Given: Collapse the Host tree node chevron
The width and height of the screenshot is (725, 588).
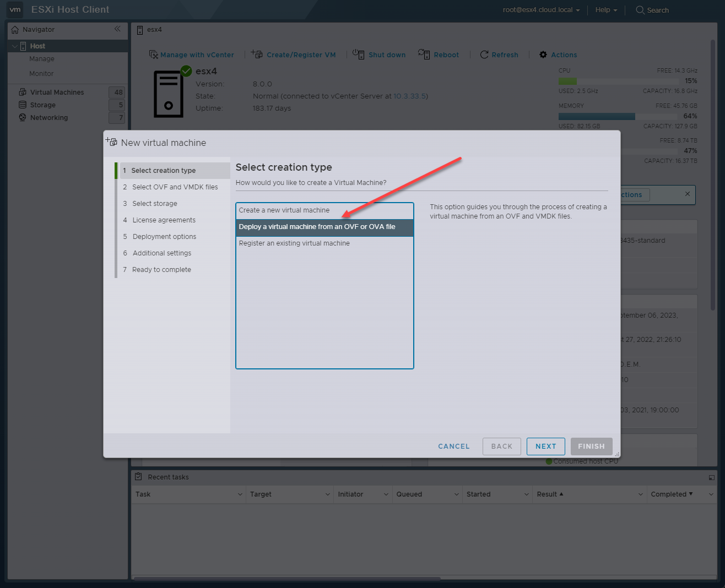Looking at the screenshot, I should click(x=14, y=46).
